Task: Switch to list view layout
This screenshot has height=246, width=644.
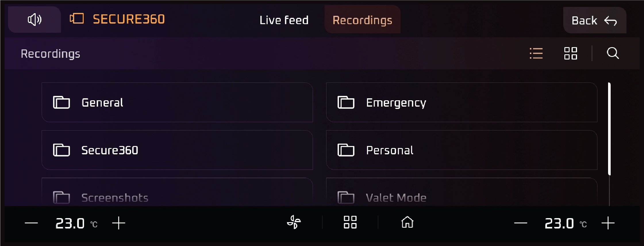Action: (x=536, y=53)
